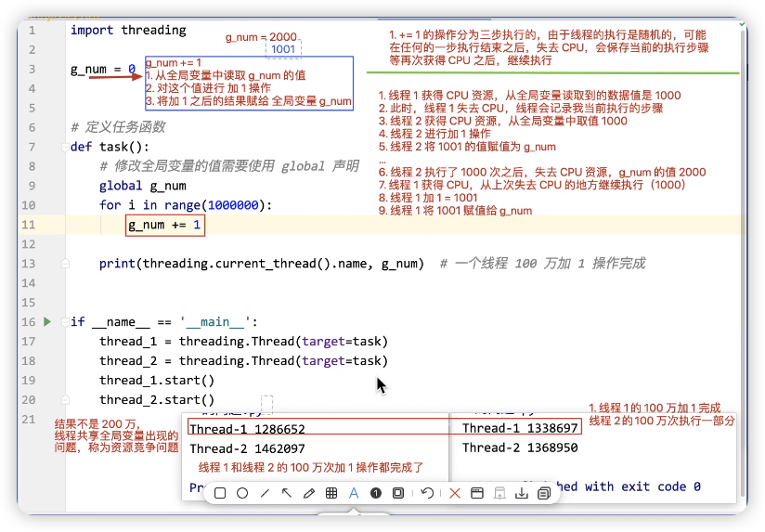Pick the straight line drawing tool
The image size is (765, 532).
point(265,493)
